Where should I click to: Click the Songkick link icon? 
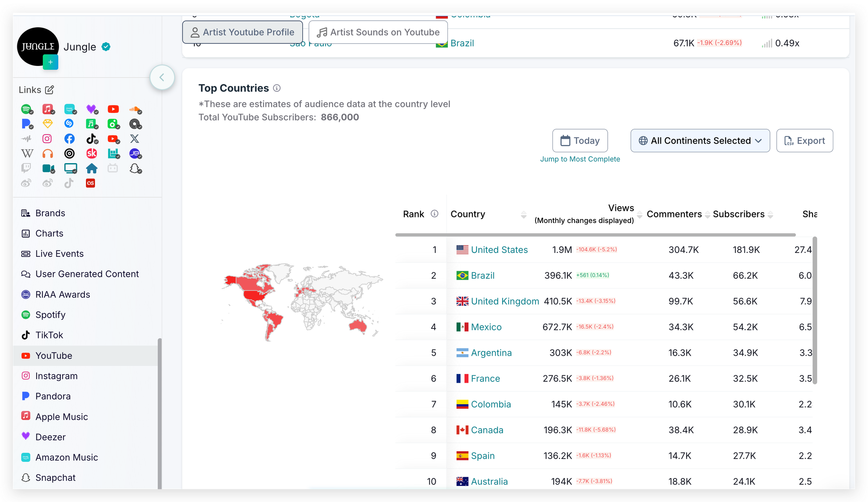click(92, 154)
